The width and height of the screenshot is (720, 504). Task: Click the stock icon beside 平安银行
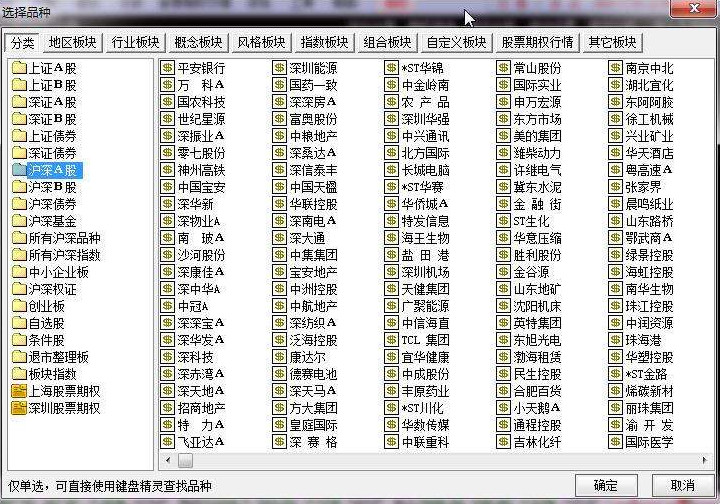point(167,68)
